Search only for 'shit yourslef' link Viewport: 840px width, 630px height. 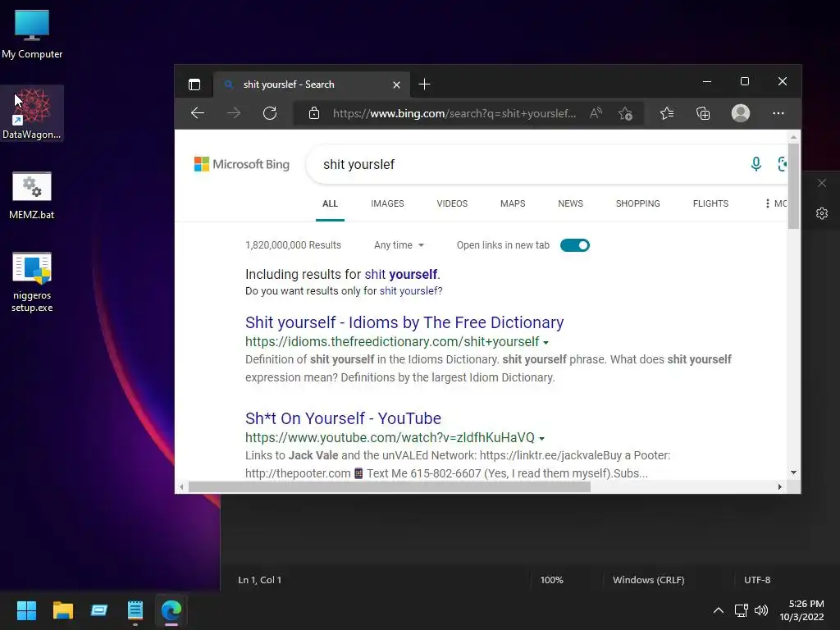coord(409,291)
